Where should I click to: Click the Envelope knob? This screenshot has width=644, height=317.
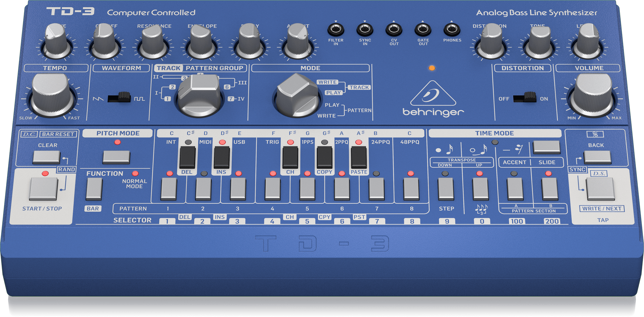point(201,42)
